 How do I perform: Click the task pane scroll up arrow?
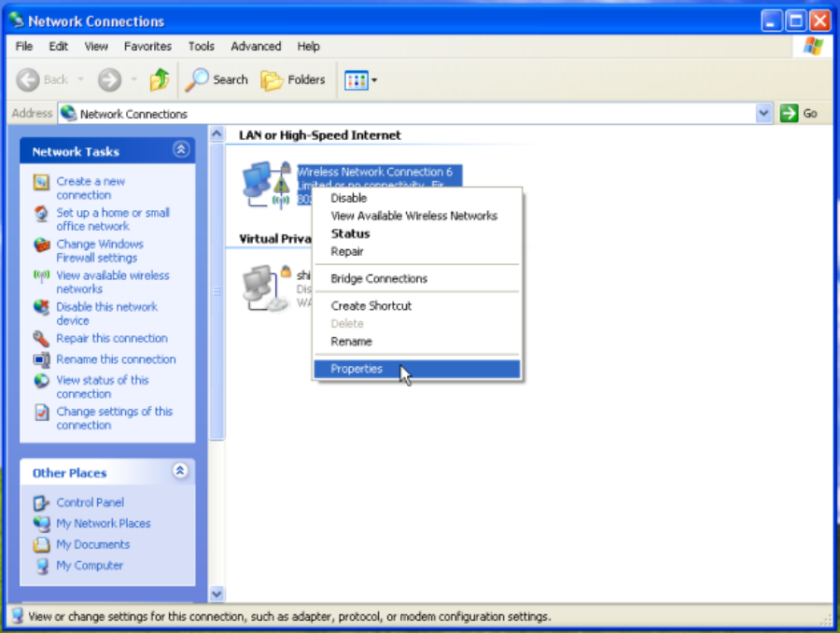coord(217,133)
